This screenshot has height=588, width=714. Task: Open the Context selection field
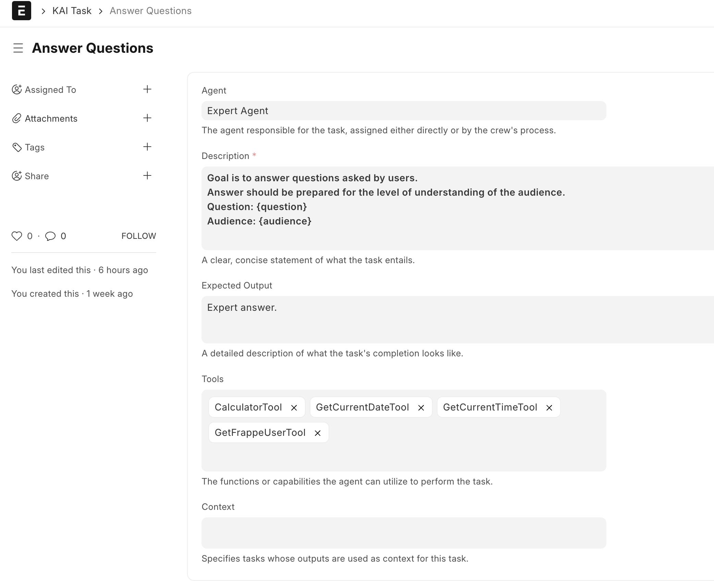coord(404,533)
